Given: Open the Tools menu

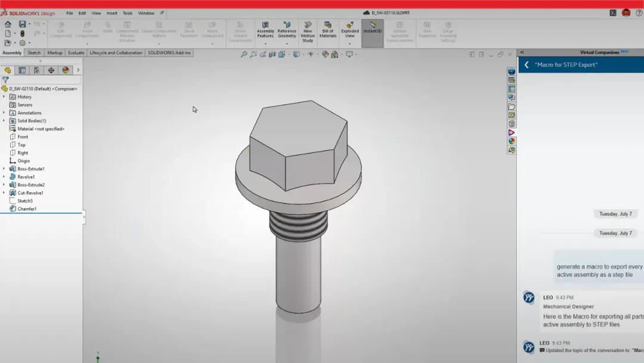Looking at the screenshot, I should (x=128, y=13).
